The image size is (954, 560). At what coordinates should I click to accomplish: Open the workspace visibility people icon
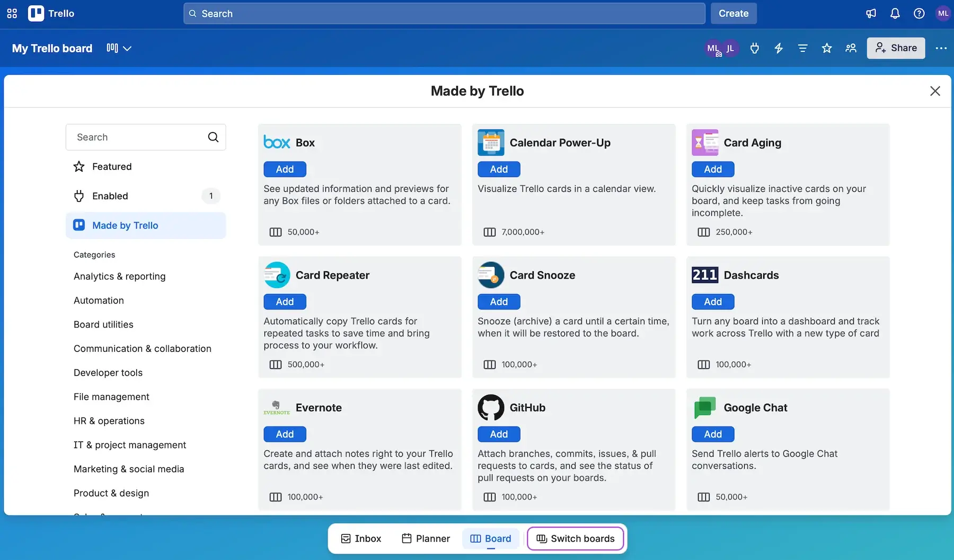pos(851,48)
